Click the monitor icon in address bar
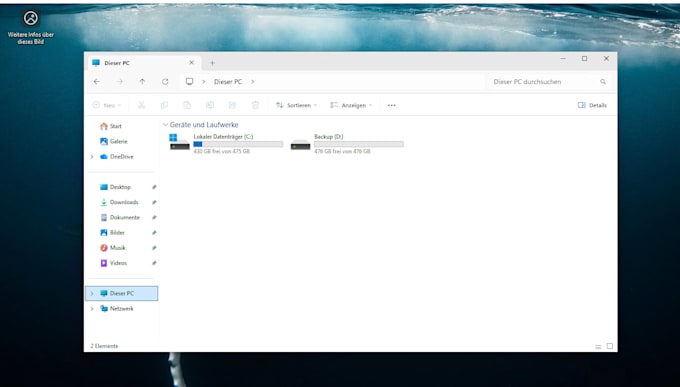This screenshot has height=387, width=680. coord(190,82)
